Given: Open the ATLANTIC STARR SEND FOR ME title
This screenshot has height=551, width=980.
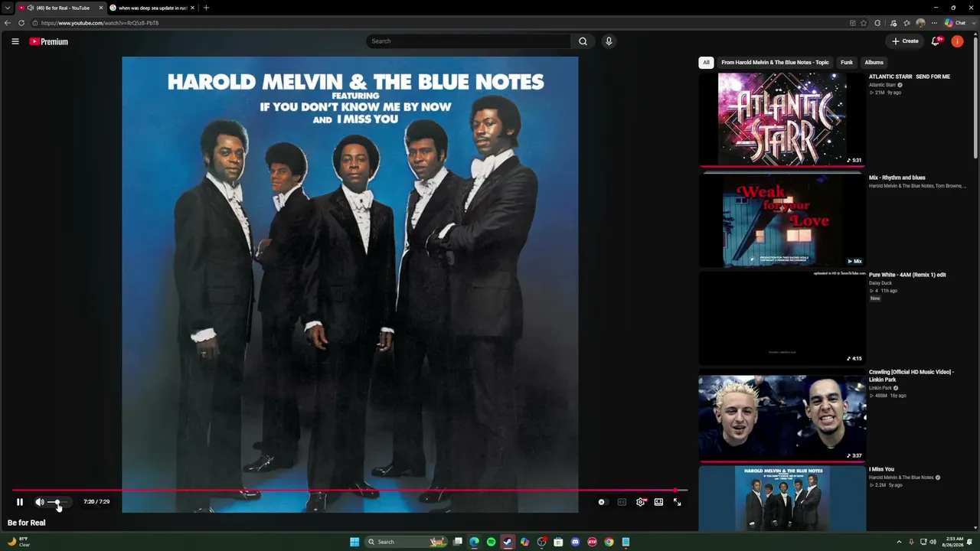Looking at the screenshot, I should (910, 77).
